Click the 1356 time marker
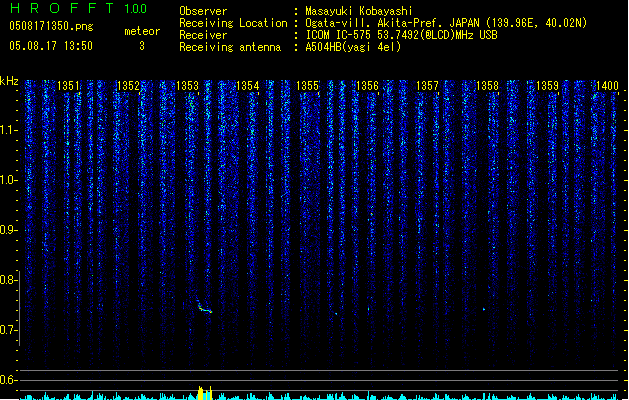Viewport: 629px width, 400px height. point(367,86)
